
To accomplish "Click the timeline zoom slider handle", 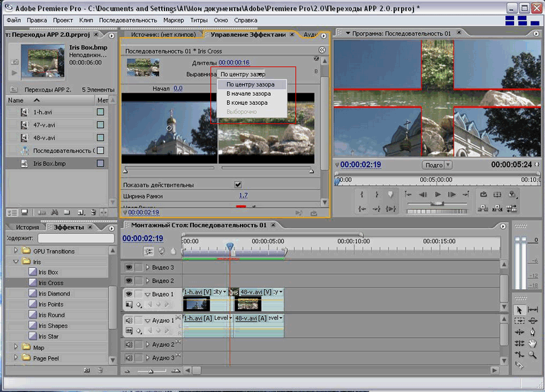I will 151,371.
